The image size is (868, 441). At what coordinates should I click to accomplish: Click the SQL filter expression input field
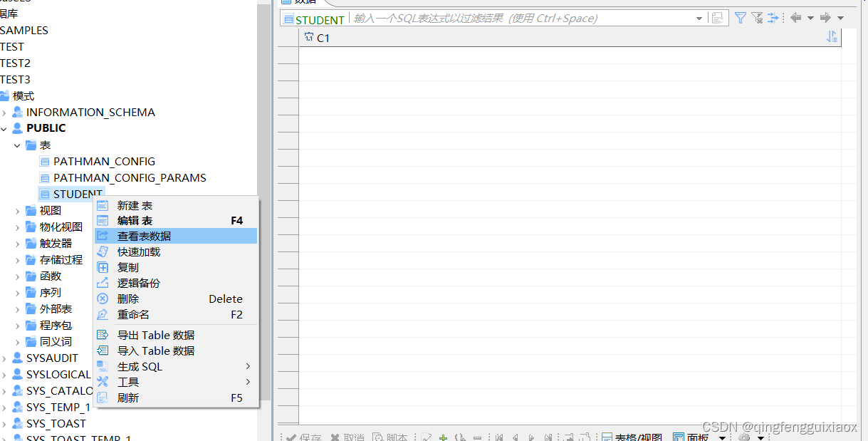coord(522,19)
